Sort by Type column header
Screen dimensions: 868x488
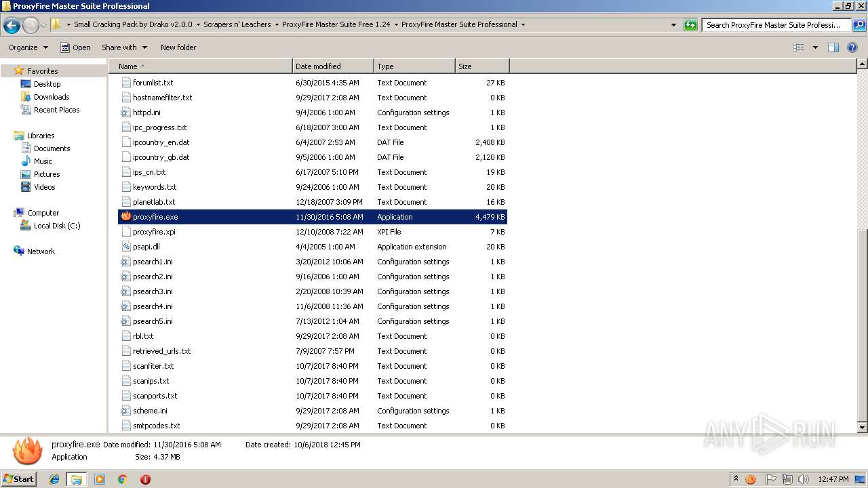click(414, 66)
